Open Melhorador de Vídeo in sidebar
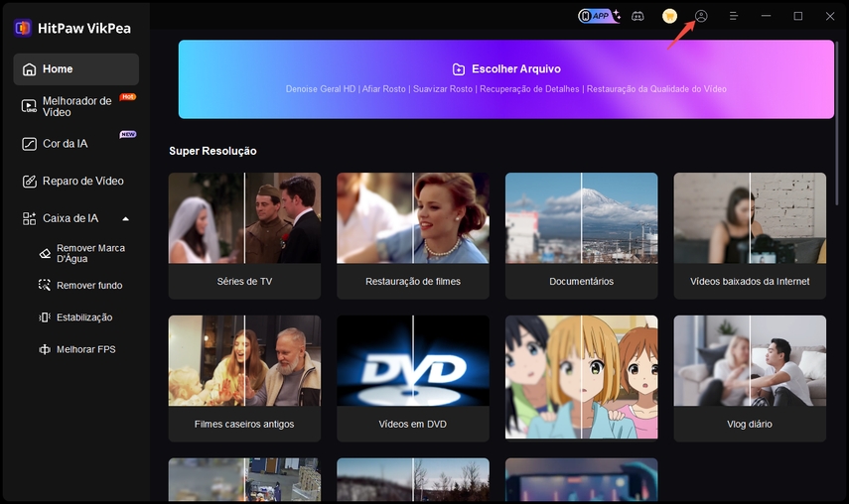 (75, 106)
